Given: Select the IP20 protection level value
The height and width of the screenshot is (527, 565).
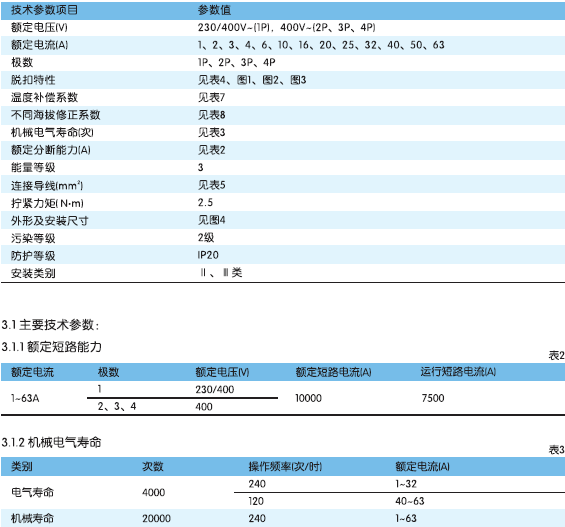Looking at the screenshot, I should 208,255.
